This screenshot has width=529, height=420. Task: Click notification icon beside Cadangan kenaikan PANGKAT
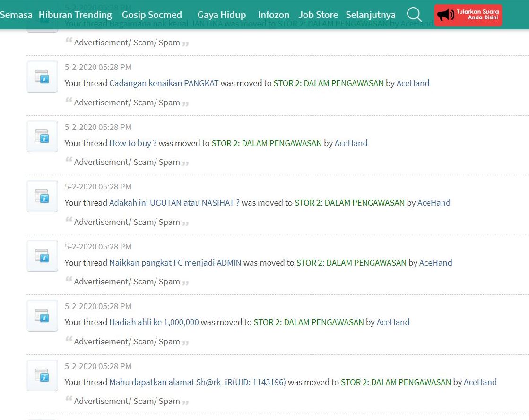(x=42, y=77)
